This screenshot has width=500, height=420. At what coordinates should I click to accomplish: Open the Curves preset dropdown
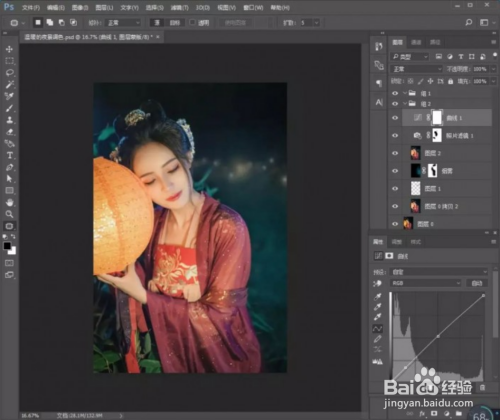pos(439,272)
